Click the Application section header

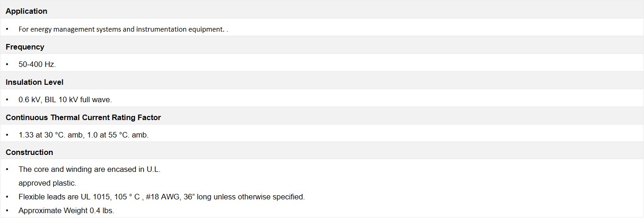pos(26,11)
